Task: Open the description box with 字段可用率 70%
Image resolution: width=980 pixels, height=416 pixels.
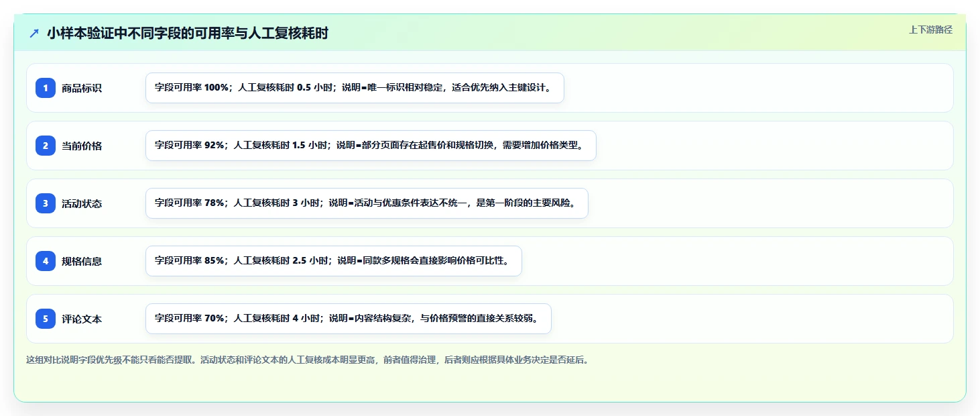Action: point(348,319)
